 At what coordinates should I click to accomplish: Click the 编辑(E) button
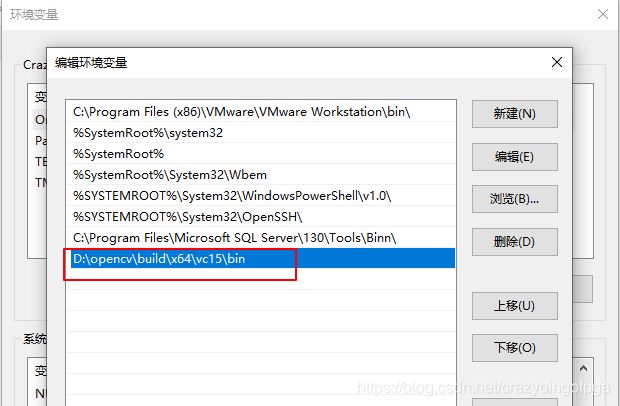point(514,157)
